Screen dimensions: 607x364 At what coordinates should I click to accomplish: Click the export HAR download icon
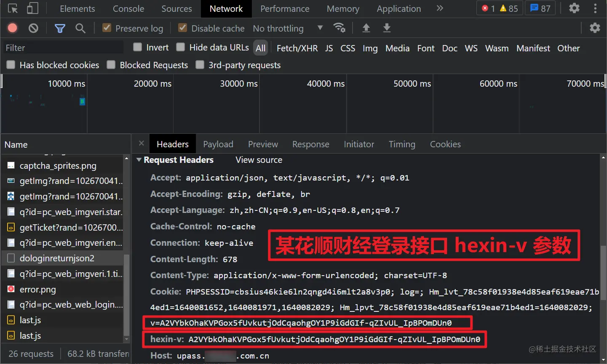click(387, 28)
